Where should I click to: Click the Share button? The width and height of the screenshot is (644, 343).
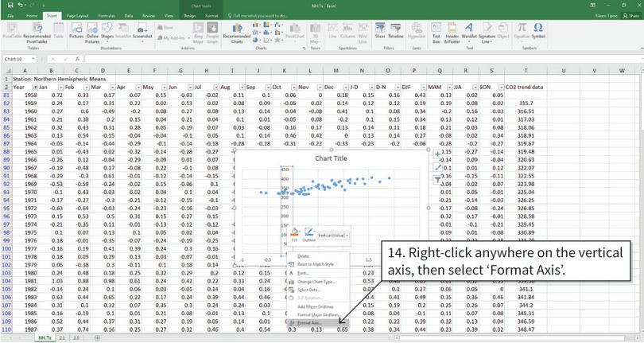point(631,16)
